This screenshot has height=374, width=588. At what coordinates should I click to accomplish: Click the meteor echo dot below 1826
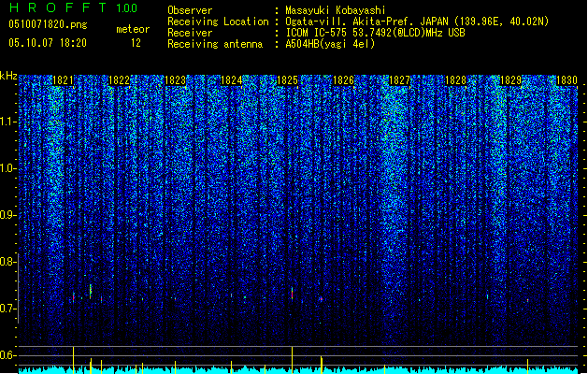pyautogui.click(x=322, y=299)
